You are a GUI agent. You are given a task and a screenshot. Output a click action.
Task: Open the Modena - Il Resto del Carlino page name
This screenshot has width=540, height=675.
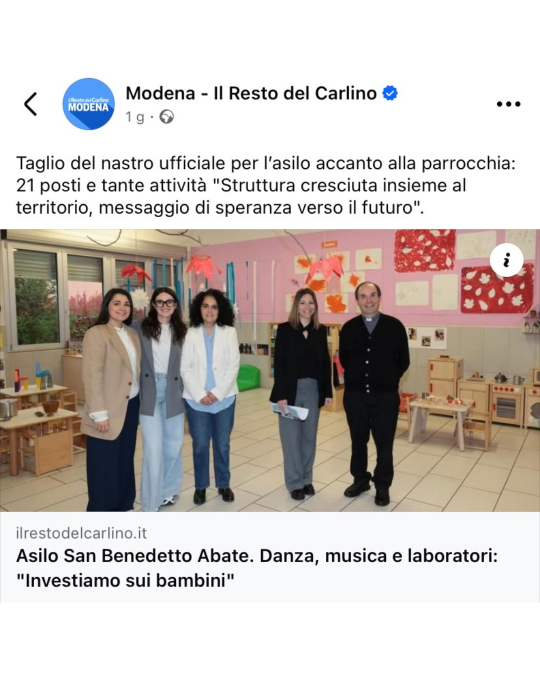251,93
